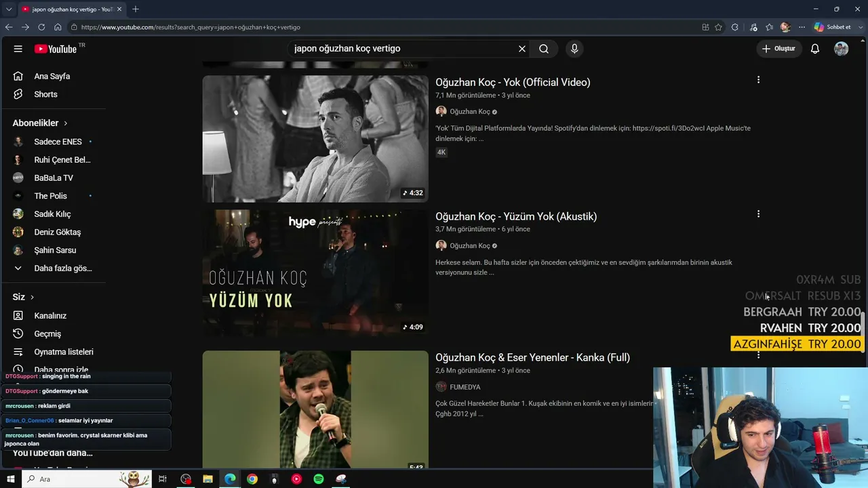Open the Windows Start menu
Image resolution: width=868 pixels, height=488 pixels.
(x=10, y=479)
